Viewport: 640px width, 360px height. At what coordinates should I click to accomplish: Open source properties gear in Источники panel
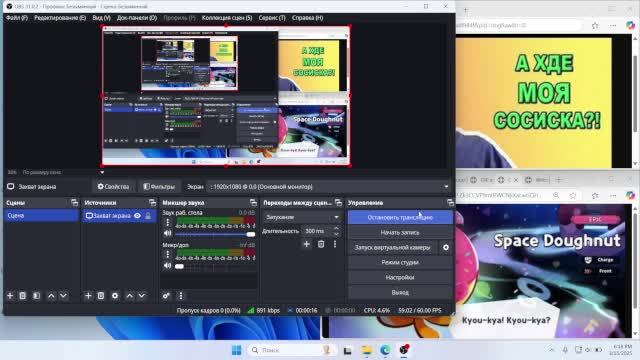(x=115, y=296)
